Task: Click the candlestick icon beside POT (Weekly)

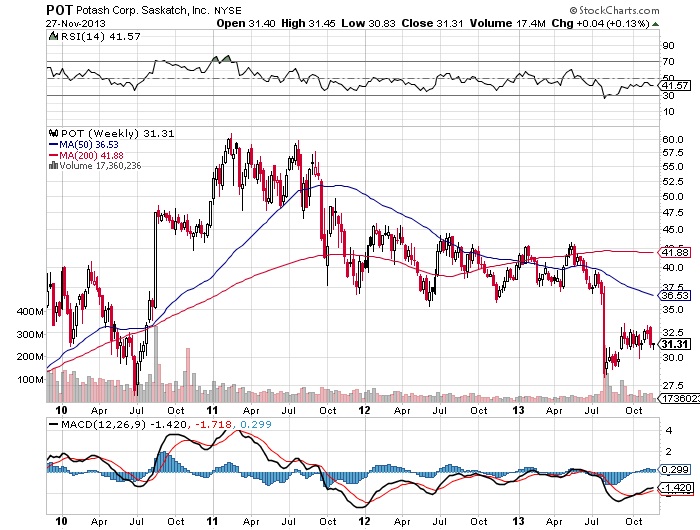Action: point(53,133)
